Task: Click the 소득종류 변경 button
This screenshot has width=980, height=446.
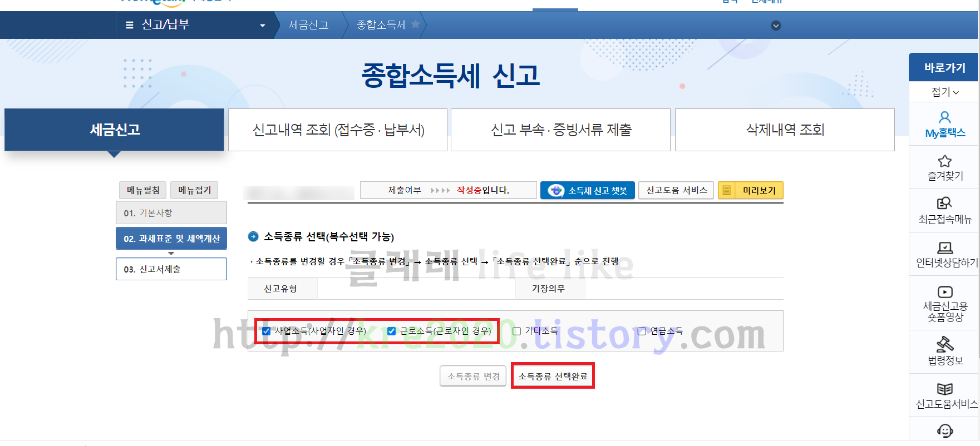Action: tap(473, 376)
